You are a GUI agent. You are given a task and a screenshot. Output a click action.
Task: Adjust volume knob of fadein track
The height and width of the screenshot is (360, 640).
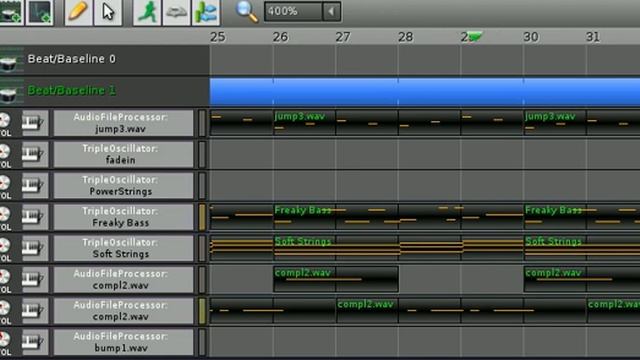click(x=4, y=151)
